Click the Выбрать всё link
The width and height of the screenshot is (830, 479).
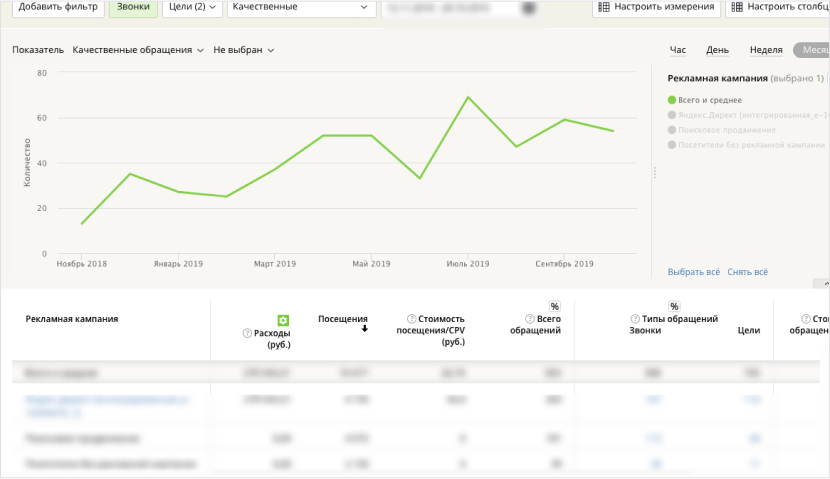[693, 272]
